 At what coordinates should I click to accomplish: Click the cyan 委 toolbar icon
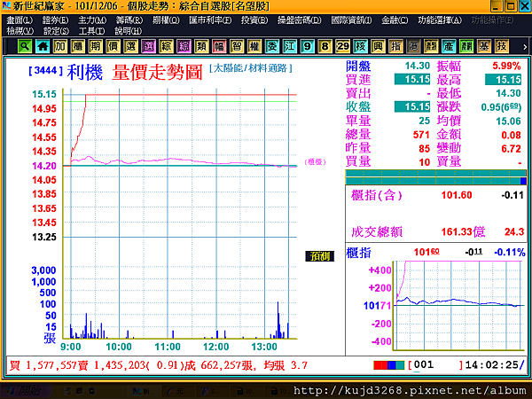click(272, 46)
